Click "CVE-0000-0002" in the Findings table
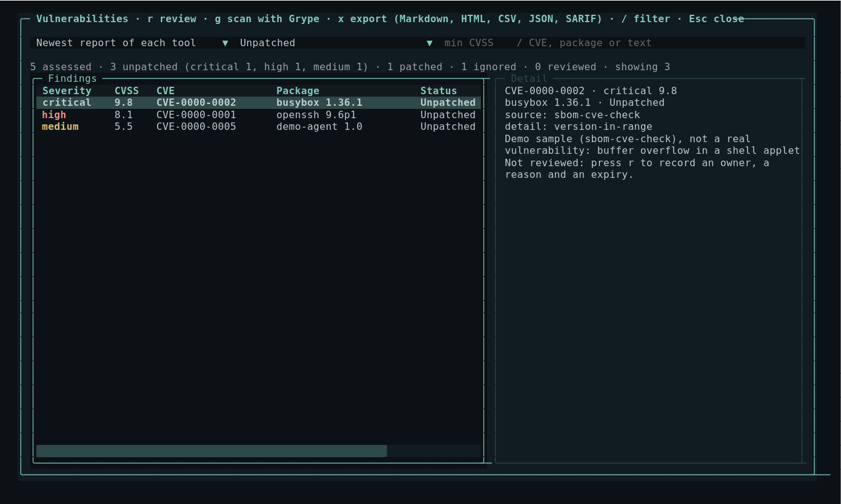Image resolution: width=841 pixels, height=504 pixels. (196, 103)
